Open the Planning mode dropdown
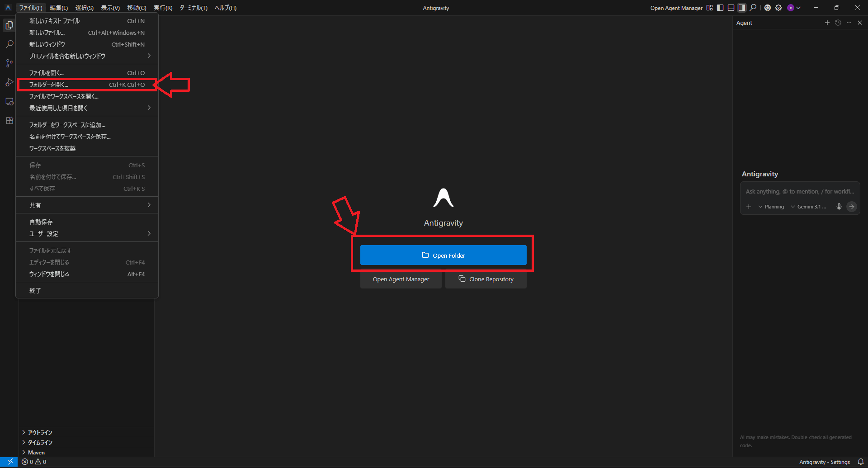Viewport: 868px width, 468px height. click(x=771, y=207)
